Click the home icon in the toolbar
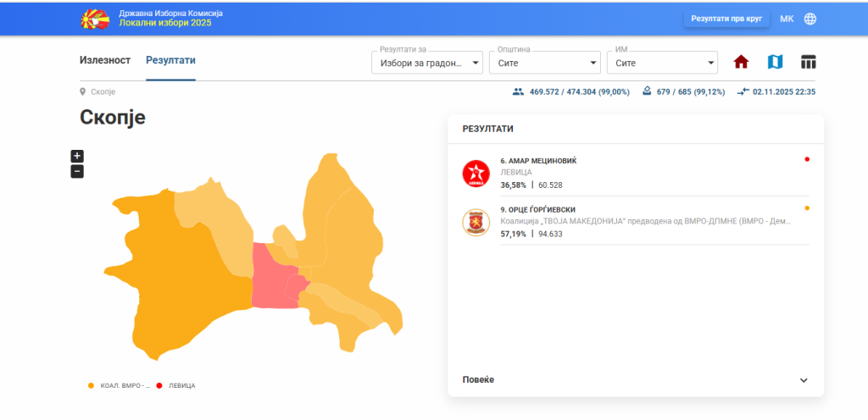 [x=742, y=62]
